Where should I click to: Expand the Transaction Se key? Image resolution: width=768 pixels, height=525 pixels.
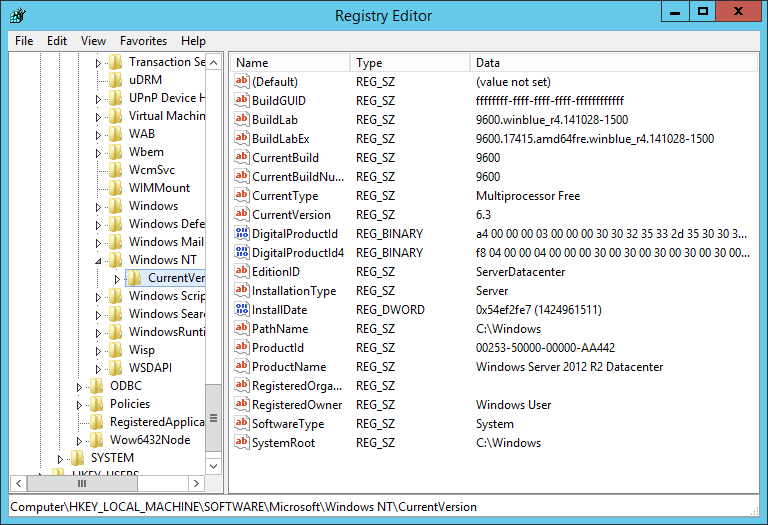tap(98, 63)
